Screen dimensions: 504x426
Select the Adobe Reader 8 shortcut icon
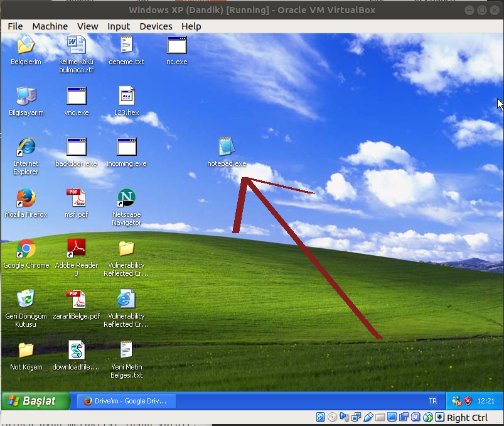(76, 248)
